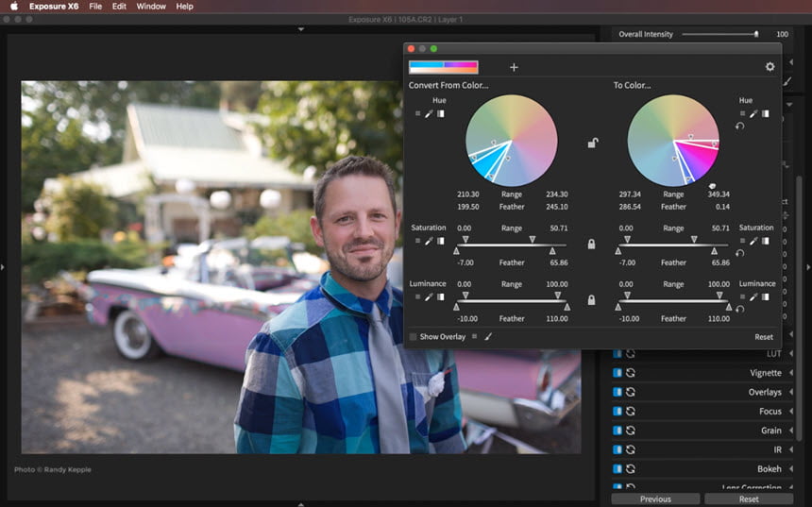This screenshot has width=812, height=507.
Task: Expand the Grain panel arrow
Action: tap(791, 431)
